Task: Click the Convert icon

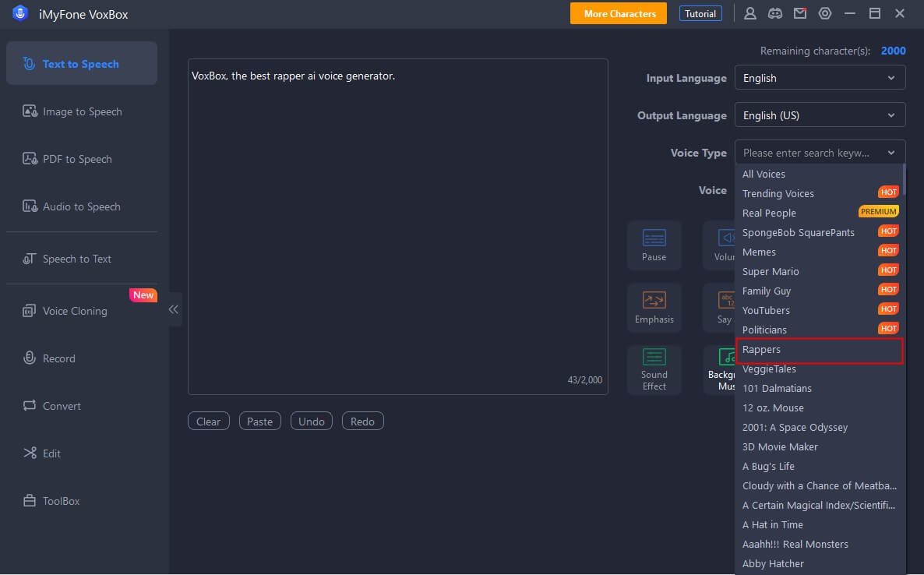Action: [x=30, y=405]
